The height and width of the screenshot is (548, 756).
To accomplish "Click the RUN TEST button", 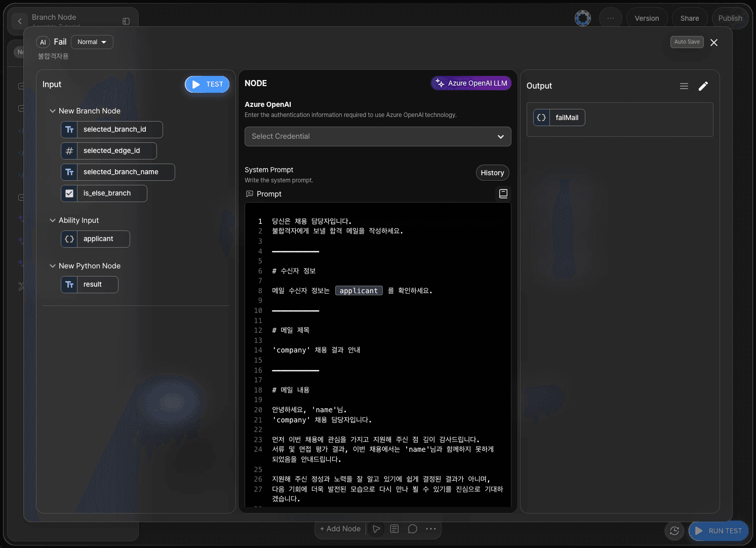I will (719, 531).
